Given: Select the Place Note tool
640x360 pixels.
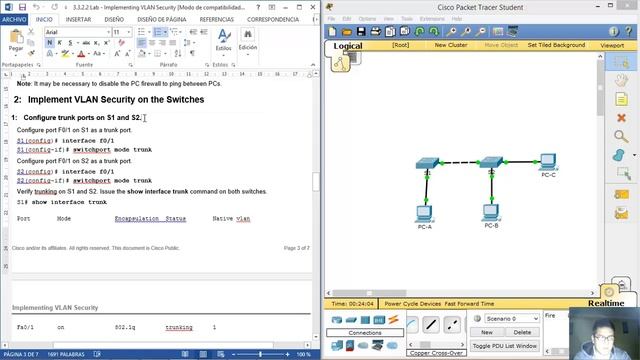Looking at the screenshot, I should click(x=621, y=99).
